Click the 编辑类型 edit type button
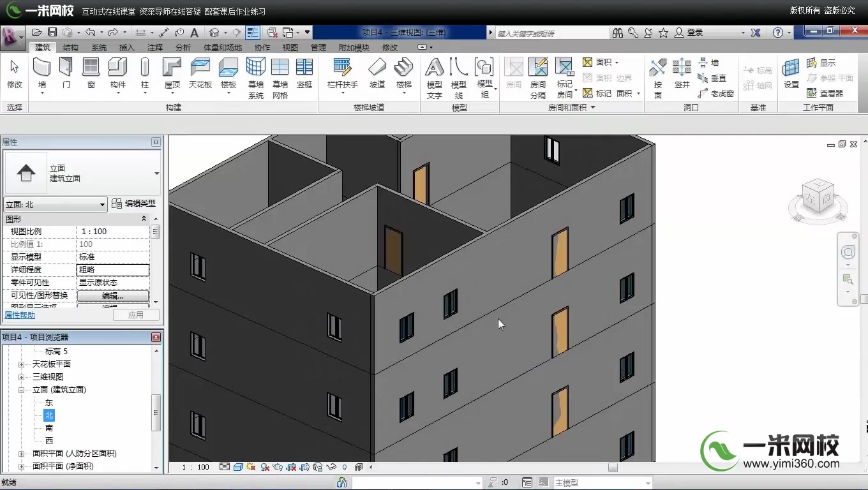Screen dimensions: 868x490 click(134, 204)
